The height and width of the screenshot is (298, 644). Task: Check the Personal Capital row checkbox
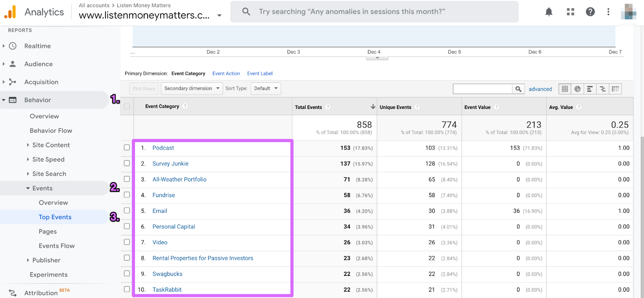(x=127, y=226)
